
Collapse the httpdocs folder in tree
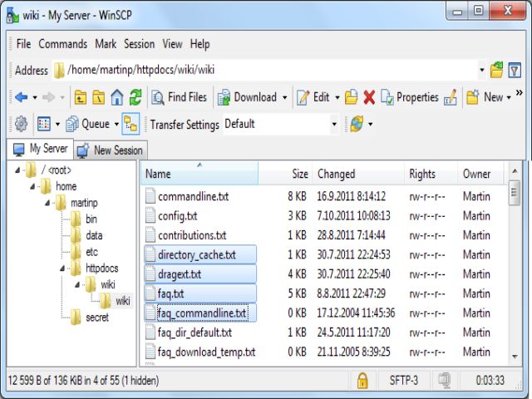62,268
